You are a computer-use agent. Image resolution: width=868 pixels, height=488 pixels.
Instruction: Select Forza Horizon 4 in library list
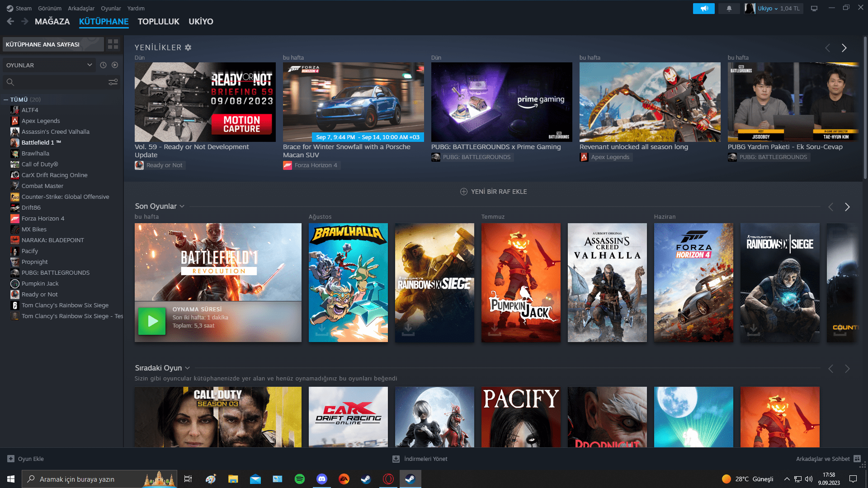43,218
